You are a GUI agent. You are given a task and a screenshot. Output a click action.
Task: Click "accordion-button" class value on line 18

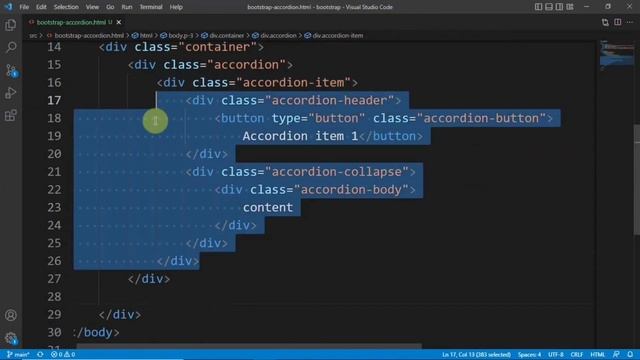click(481, 118)
